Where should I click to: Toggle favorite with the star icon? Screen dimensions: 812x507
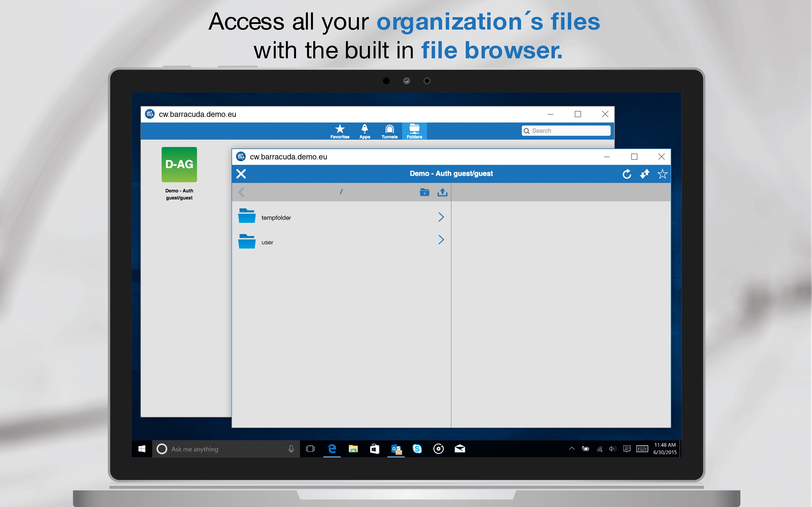662,174
